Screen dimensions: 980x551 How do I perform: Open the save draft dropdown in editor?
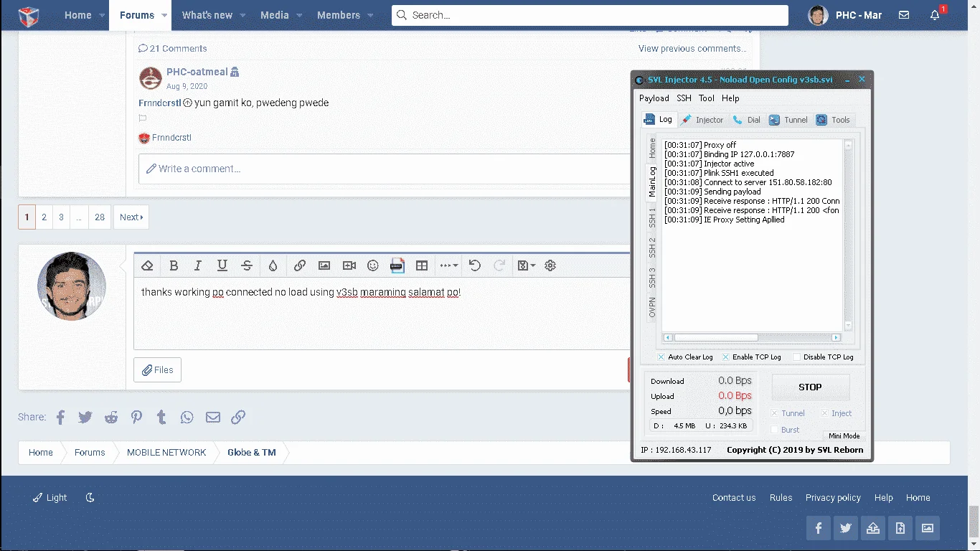(x=526, y=265)
